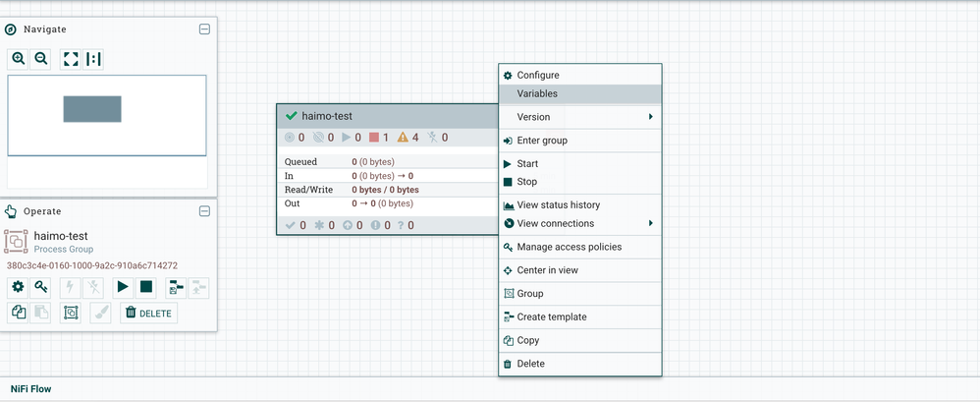Fit the flow to screen
Viewport: 980px width, 402px height.
coord(71,59)
